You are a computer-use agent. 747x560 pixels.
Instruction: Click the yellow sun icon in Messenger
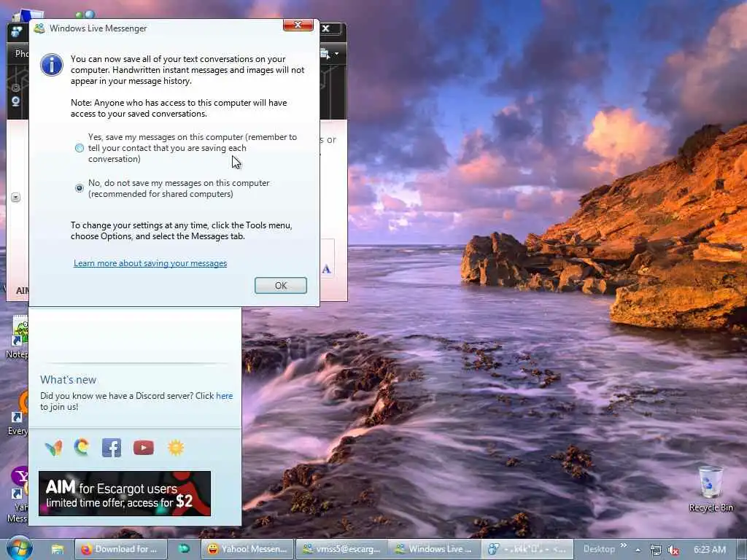[x=176, y=448]
